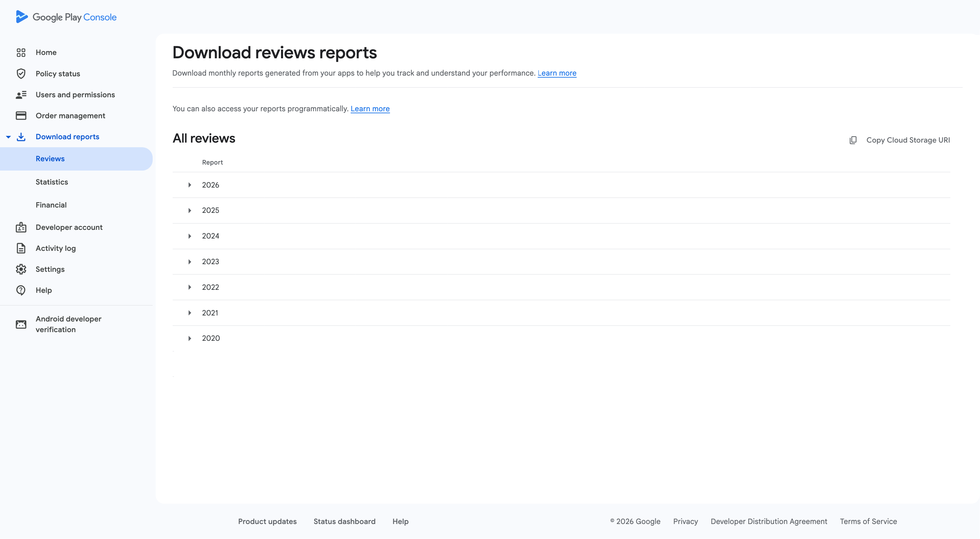980x539 pixels.
Task: Click the Settings gear icon
Action: tap(21, 269)
